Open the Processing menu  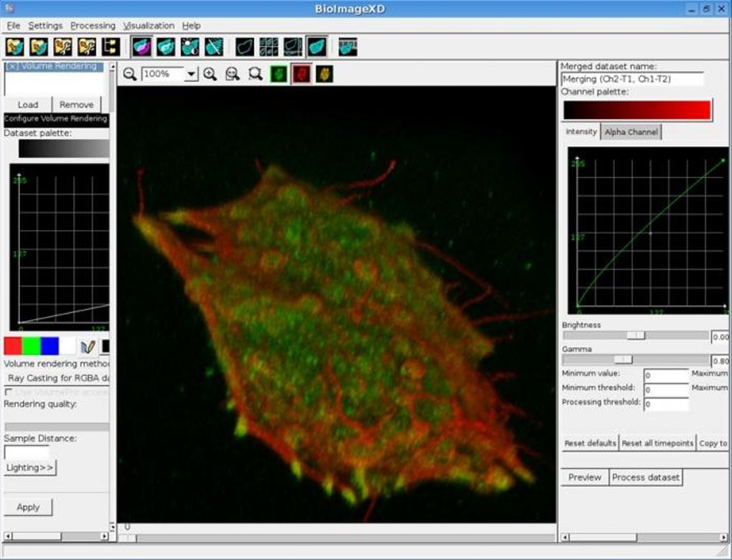click(x=92, y=25)
